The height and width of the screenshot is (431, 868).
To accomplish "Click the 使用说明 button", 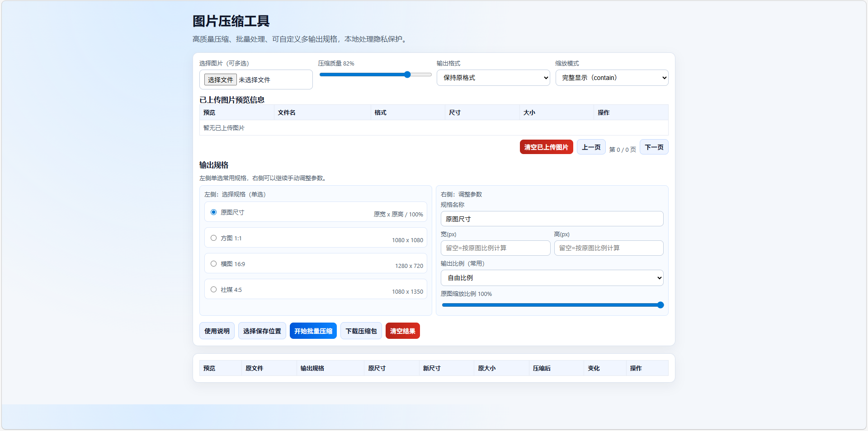I will click(x=217, y=331).
